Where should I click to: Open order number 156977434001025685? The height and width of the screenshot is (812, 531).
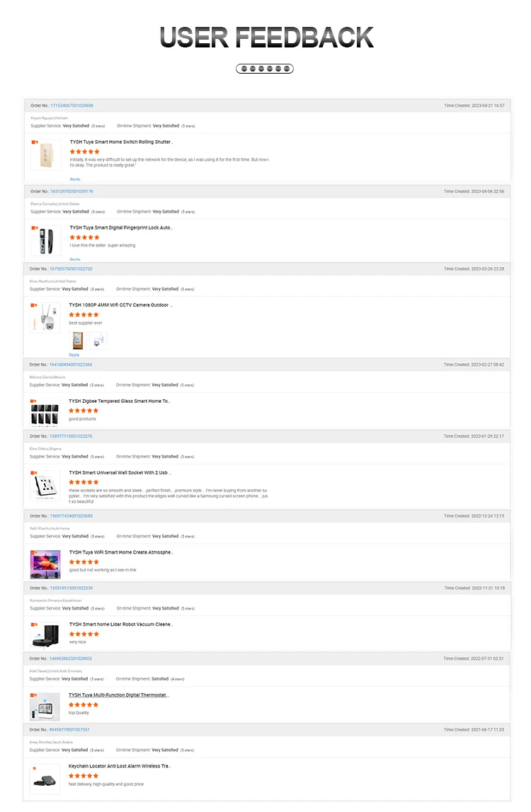click(x=71, y=516)
